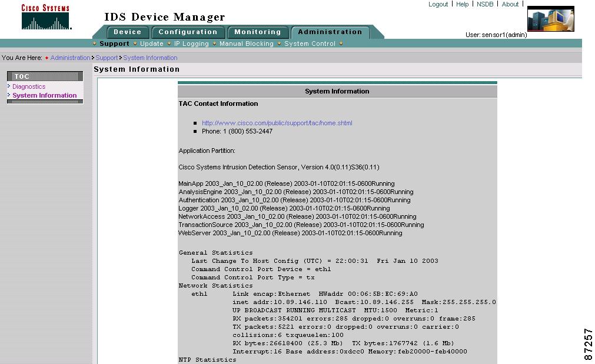Open the Manual Blocking submenu
This screenshot has height=364, width=595.
(246, 44)
